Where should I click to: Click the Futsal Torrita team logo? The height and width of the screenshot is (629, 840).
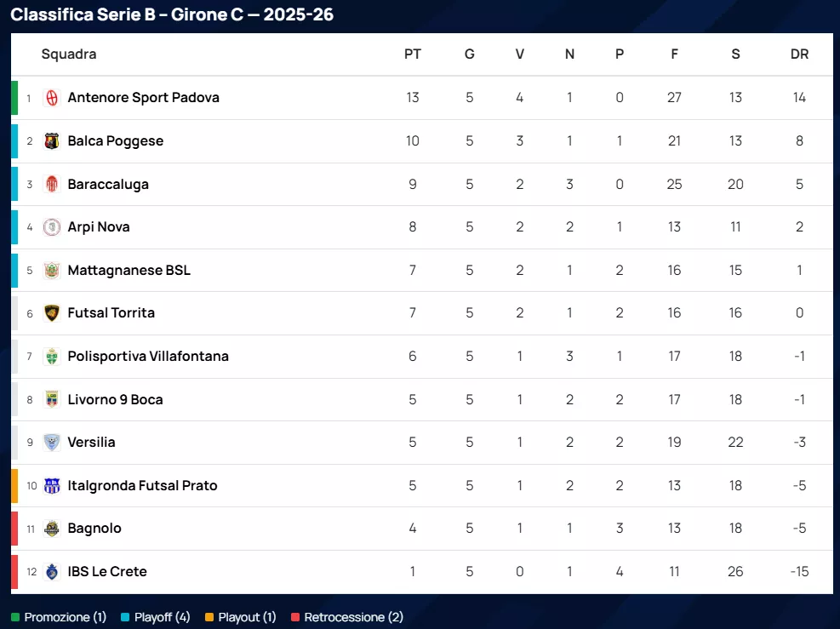coord(52,313)
